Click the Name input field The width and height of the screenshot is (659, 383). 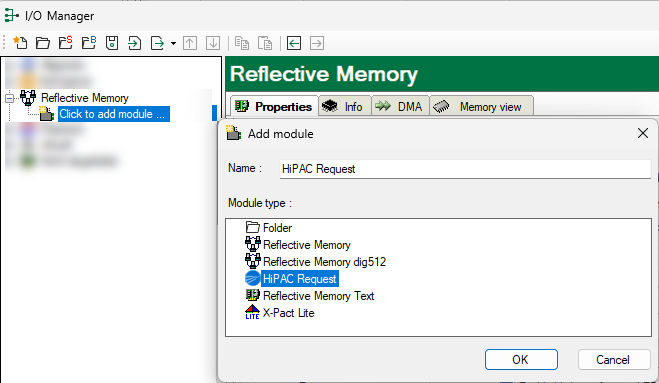pos(465,169)
